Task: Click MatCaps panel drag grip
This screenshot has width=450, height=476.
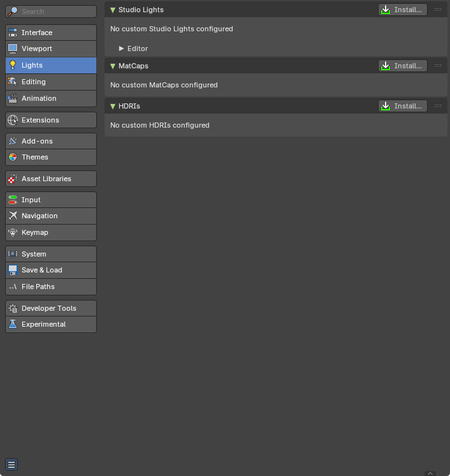Action: coord(437,66)
